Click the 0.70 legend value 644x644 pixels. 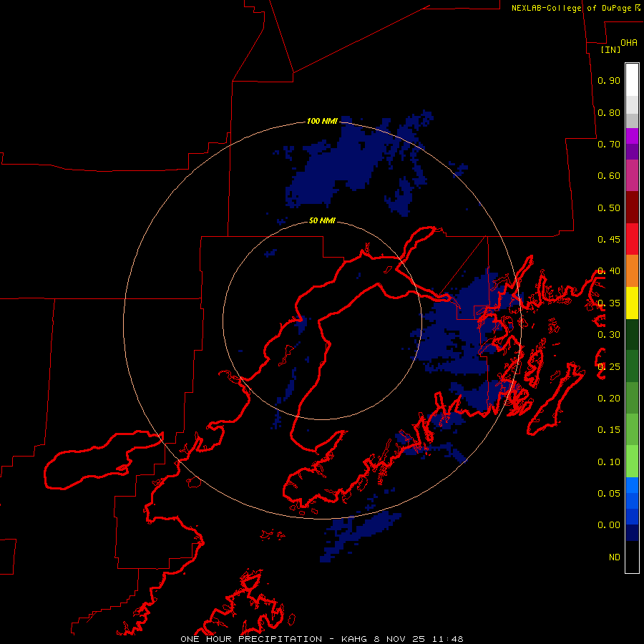click(609, 144)
